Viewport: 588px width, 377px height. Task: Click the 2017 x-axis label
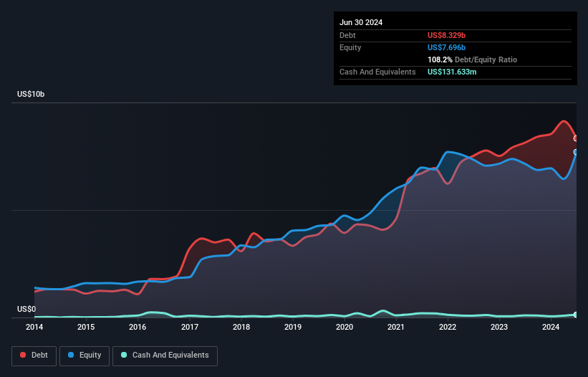(x=190, y=327)
